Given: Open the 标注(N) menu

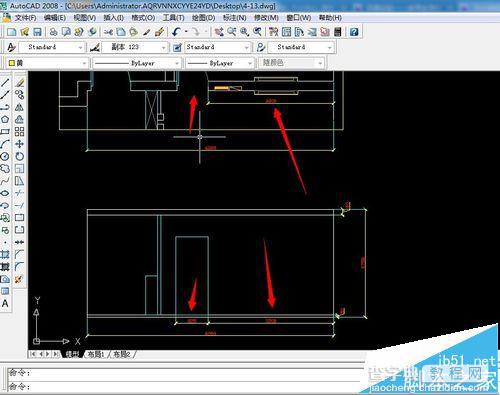Looking at the screenshot, I should coord(234,18).
